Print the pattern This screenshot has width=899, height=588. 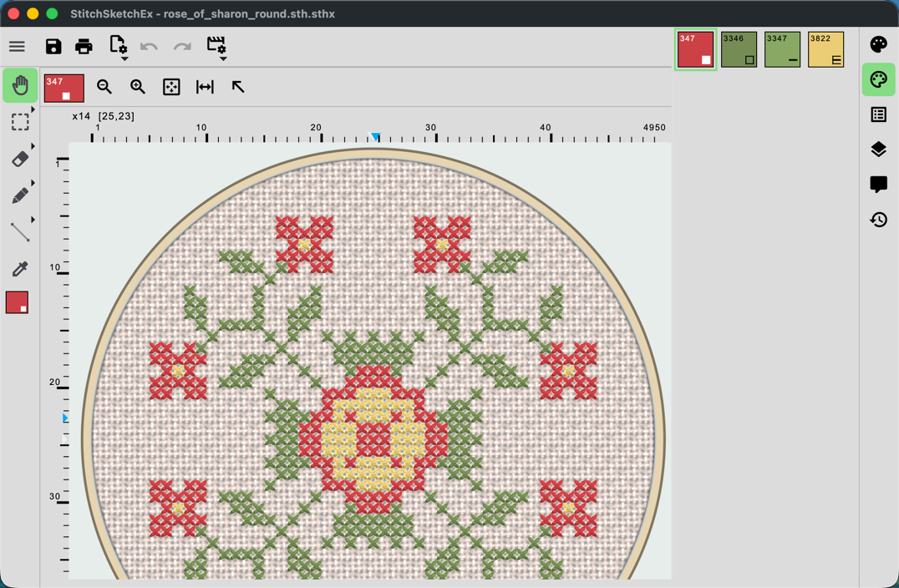tap(84, 47)
